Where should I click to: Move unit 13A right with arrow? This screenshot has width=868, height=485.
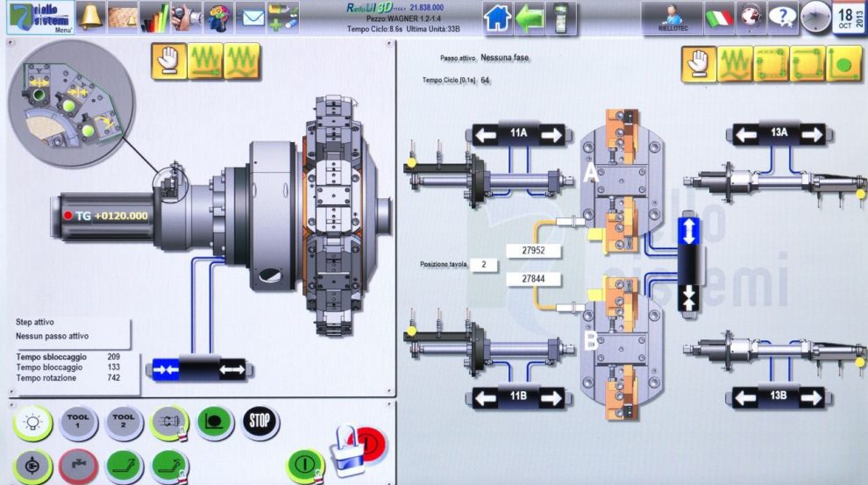coord(812,134)
